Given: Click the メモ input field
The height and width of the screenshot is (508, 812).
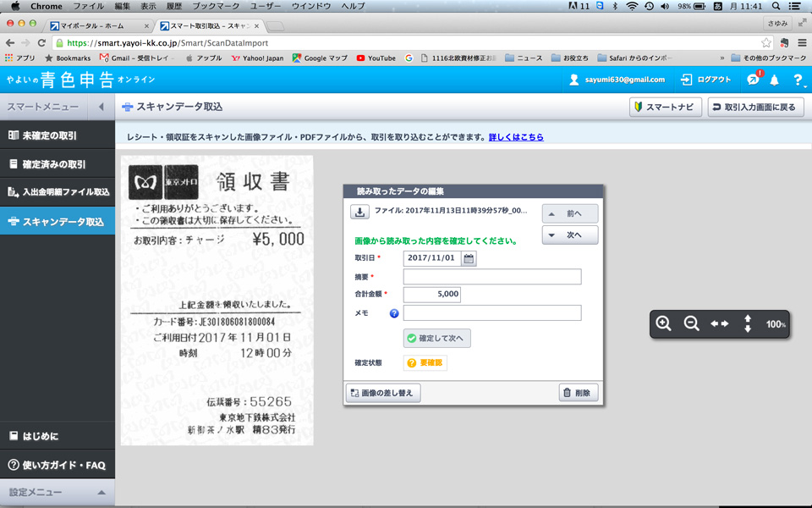Looking at the screenshot, I should [492, 313].
